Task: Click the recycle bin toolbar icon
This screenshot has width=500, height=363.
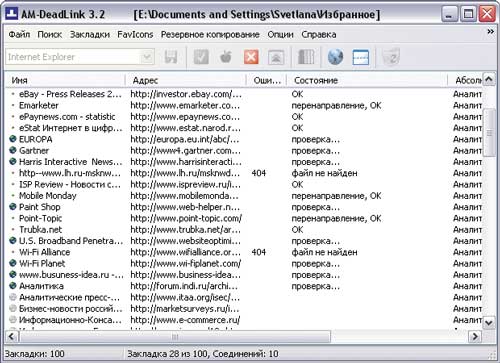Action: (391, 57)
